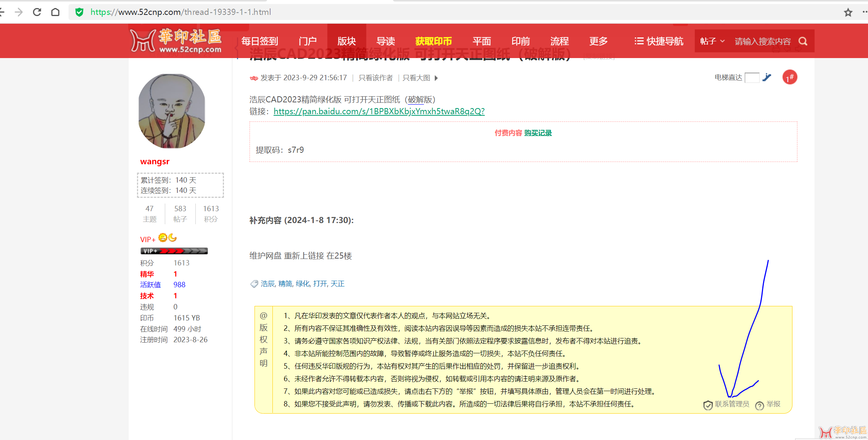868x440 pixels.
Task: Open the 更多 navigation menu
Action: [598, 41]
